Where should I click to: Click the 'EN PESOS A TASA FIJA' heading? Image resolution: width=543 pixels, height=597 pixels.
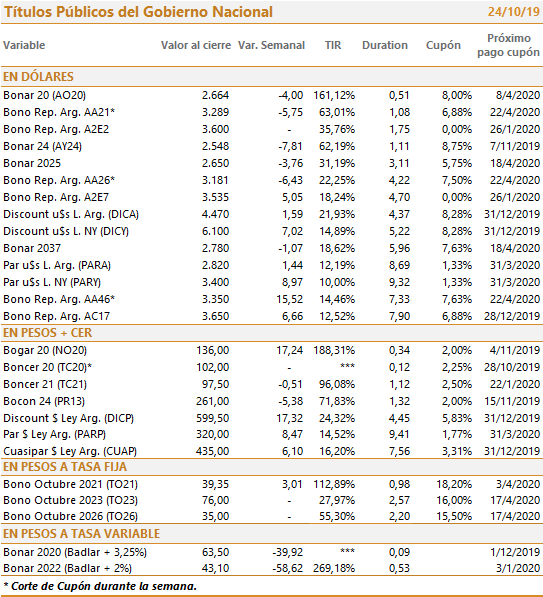(x=65, y=467)
